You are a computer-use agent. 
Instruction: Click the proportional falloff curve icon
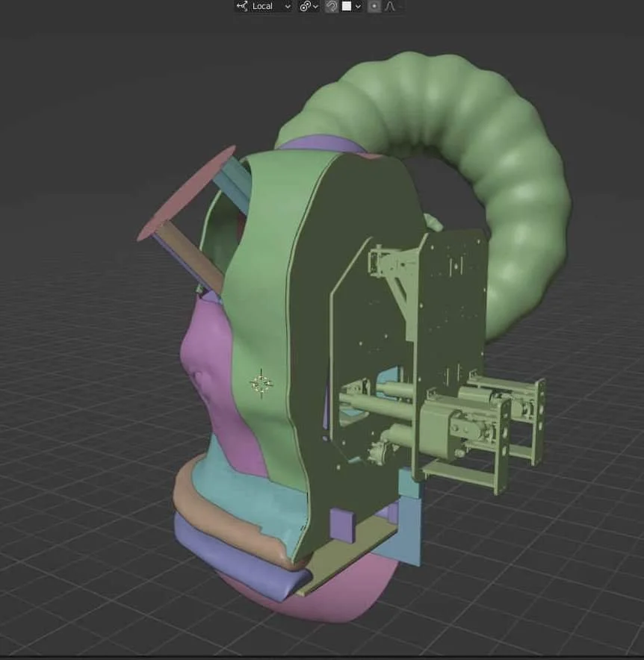(388, 6)
